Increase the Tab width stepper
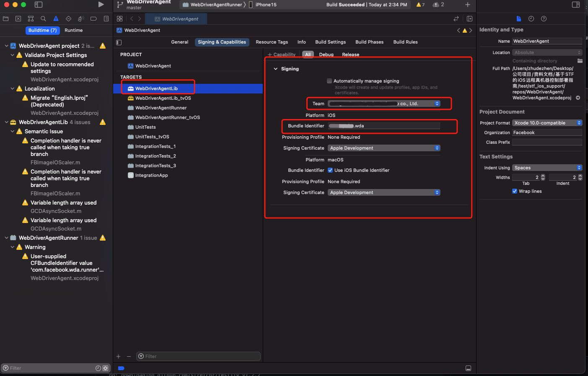 543,176
